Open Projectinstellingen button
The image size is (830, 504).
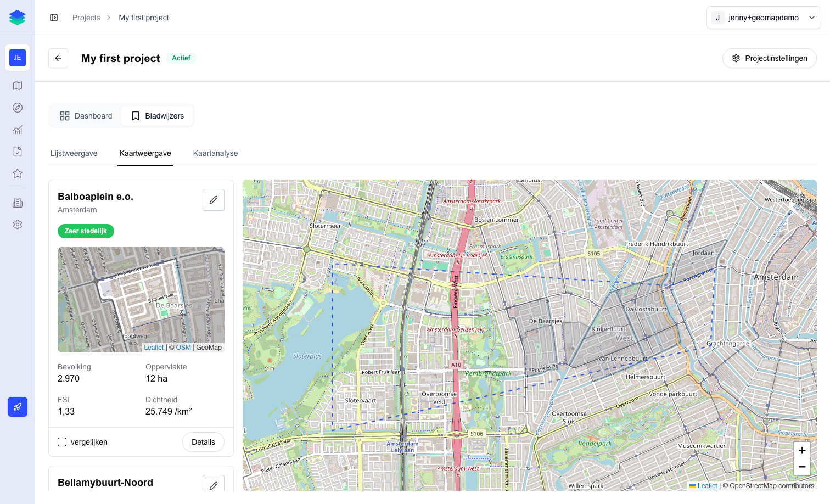point(769,58)
